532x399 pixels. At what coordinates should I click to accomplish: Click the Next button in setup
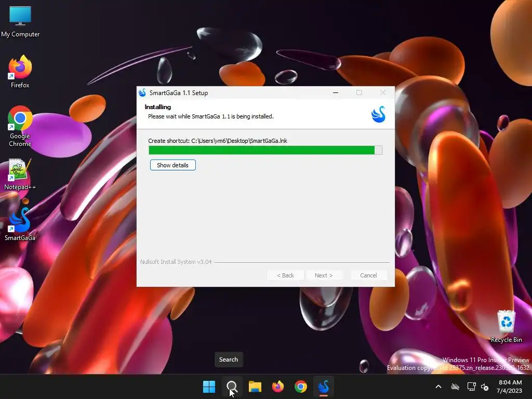[324, 275]
